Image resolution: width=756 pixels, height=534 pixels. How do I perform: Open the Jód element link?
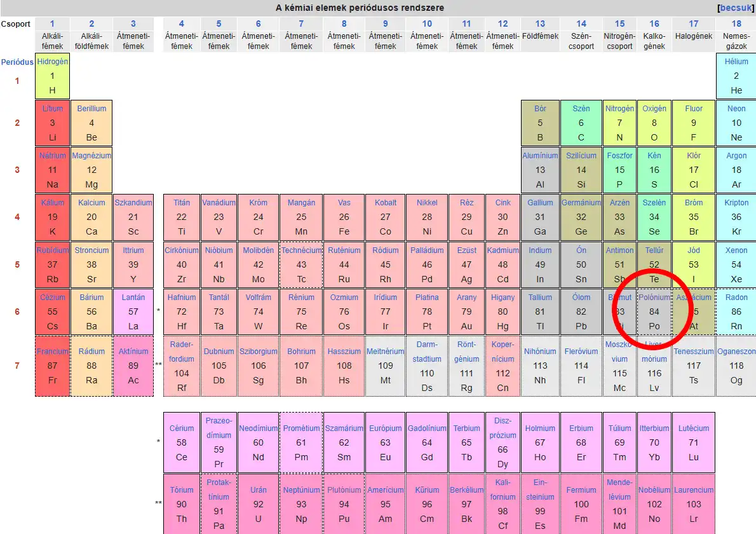[694, 250]
